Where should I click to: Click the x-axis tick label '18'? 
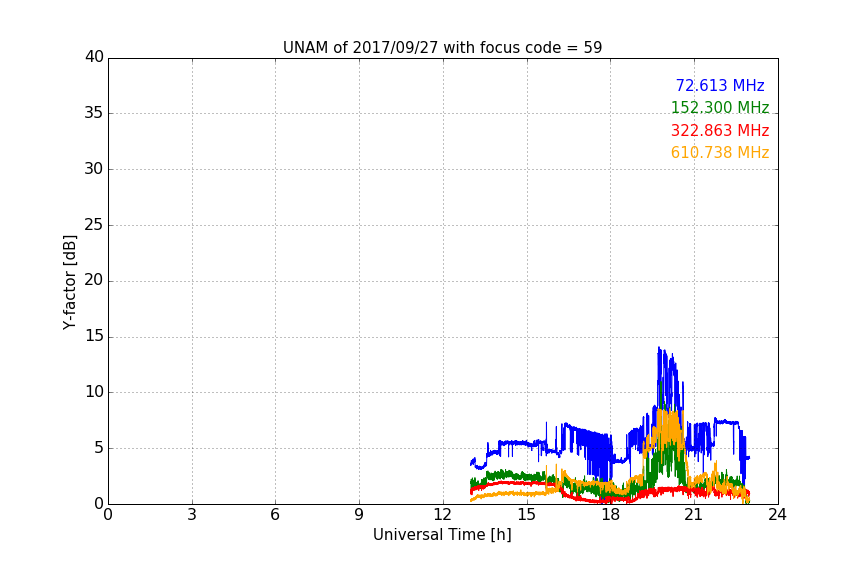tap(610, 515)
